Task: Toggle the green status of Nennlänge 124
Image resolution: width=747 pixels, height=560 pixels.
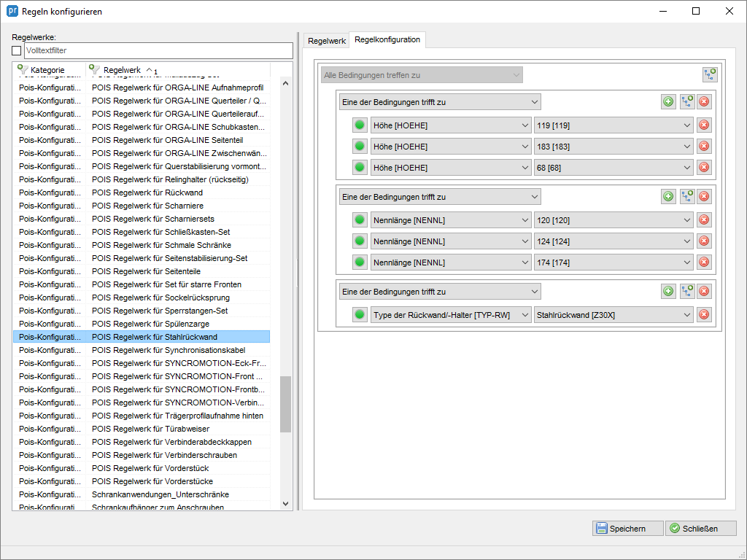Action: 360,241
